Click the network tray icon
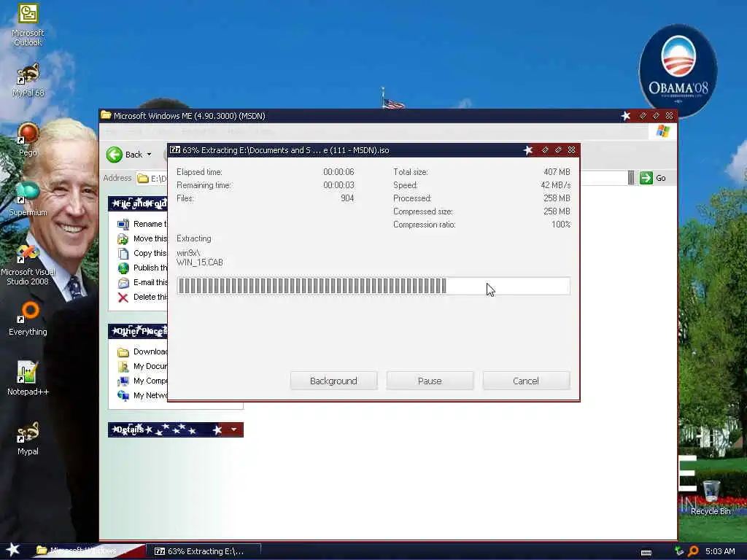The width and height of the screenshot is (747, 560). pyautogui.click(x=679, y=551)
